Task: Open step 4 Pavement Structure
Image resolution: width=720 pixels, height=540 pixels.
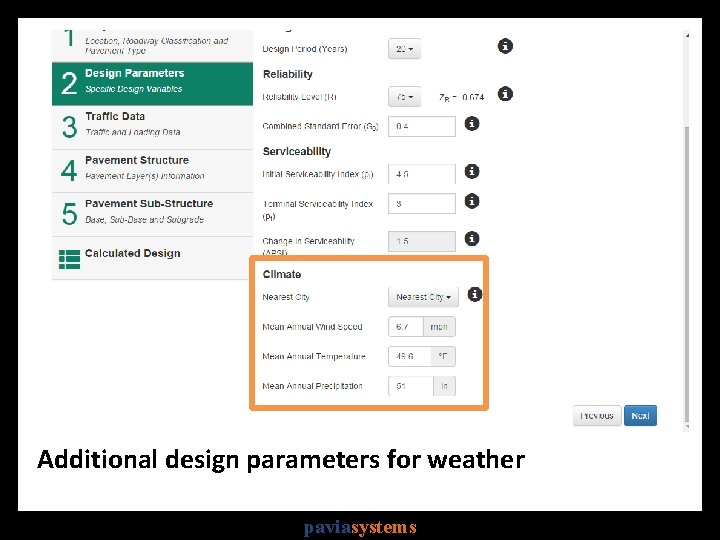Action: pyautogui.click(x=152, y=171)
